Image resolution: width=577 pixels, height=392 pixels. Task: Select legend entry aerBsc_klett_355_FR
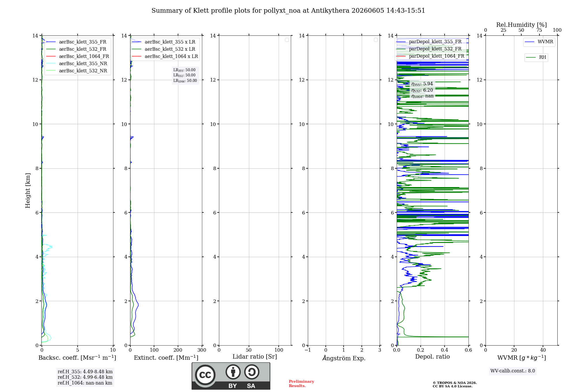coord(83,42)
